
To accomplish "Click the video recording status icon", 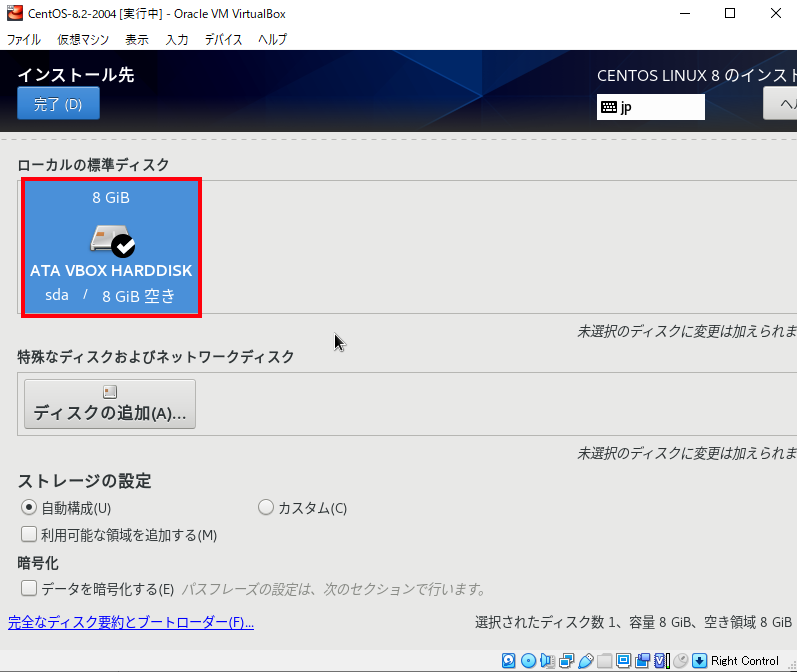I will click(642, 660).
